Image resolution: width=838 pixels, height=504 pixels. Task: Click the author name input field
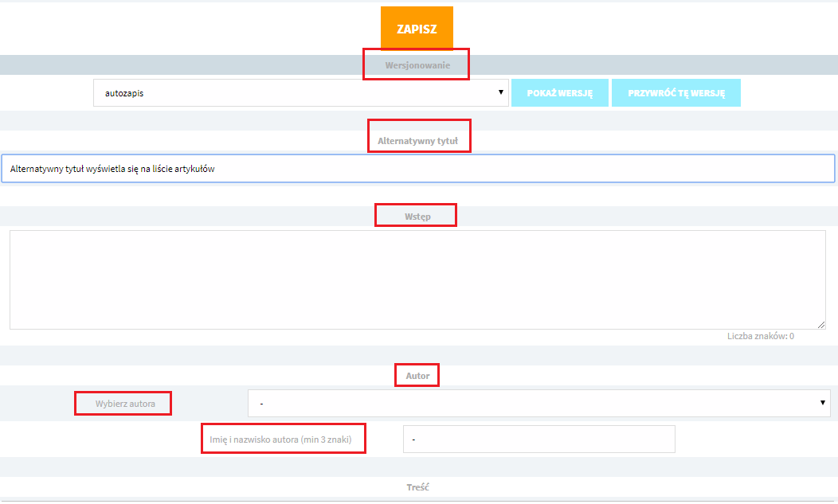(538, 440)
